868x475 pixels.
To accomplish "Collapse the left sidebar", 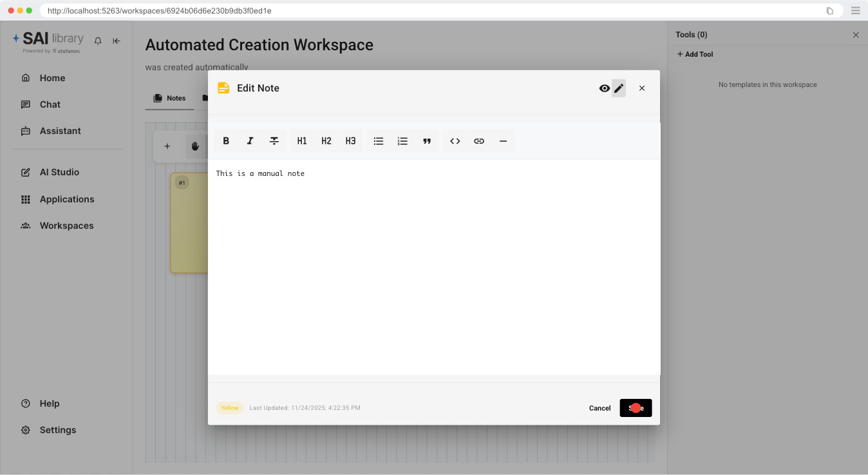I will (x=117, y=41).
